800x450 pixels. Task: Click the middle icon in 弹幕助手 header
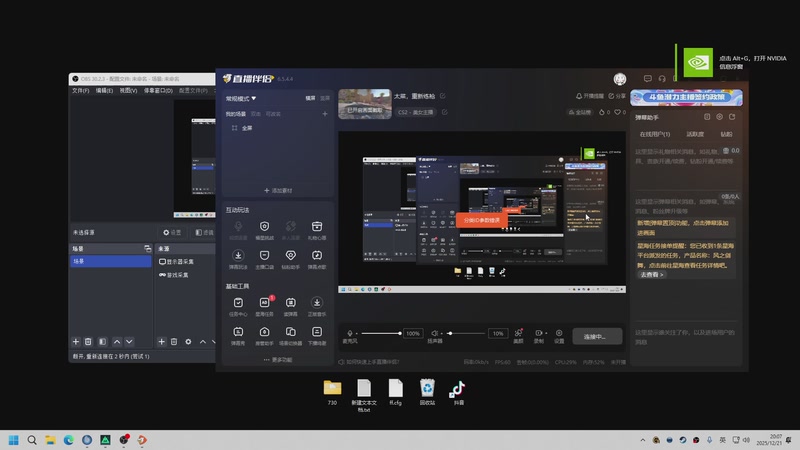tap(719, 117)
